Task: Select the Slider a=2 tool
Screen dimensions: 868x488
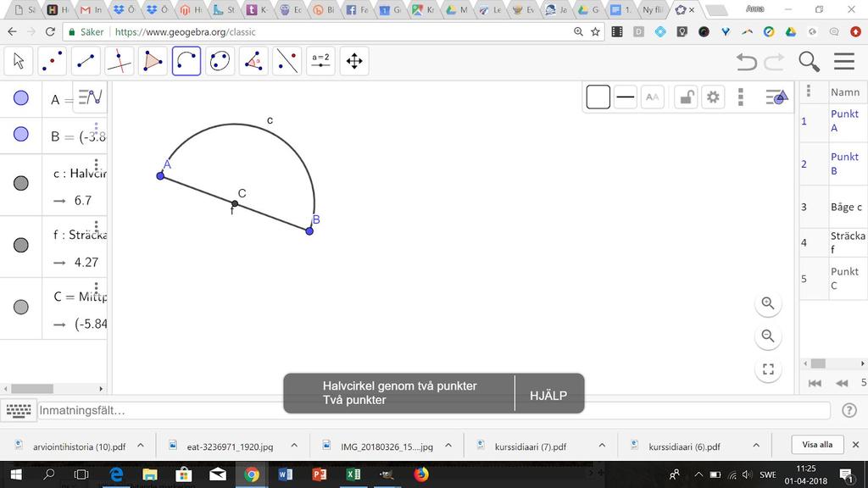Action: point(320,61)
